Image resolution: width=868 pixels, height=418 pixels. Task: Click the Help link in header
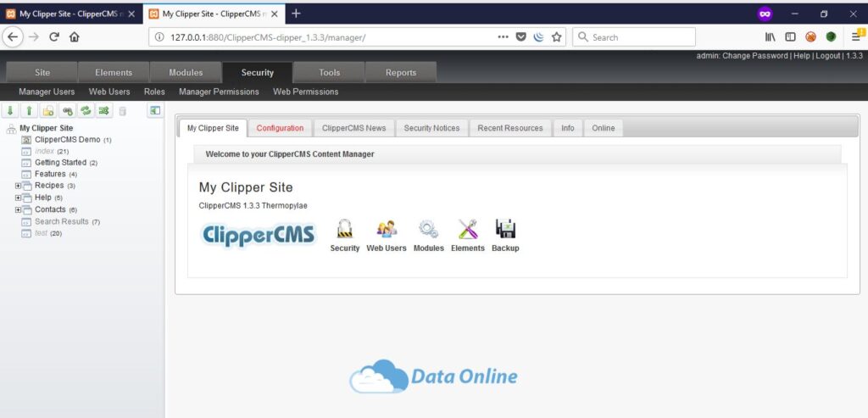tap(802, 56)
